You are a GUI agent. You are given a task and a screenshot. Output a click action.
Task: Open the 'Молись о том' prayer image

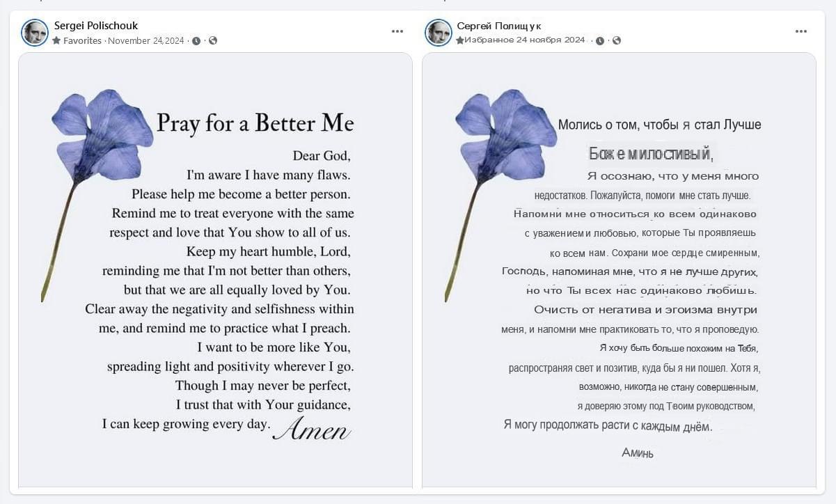619,270
